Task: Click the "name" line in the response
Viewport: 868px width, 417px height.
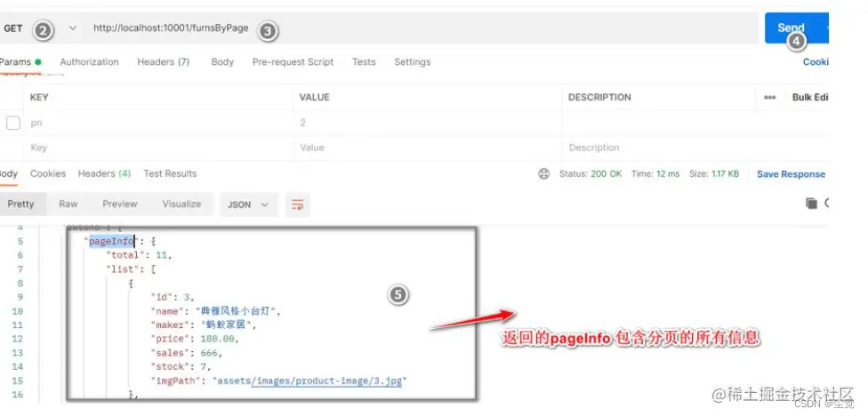Action: click(215, 311)
